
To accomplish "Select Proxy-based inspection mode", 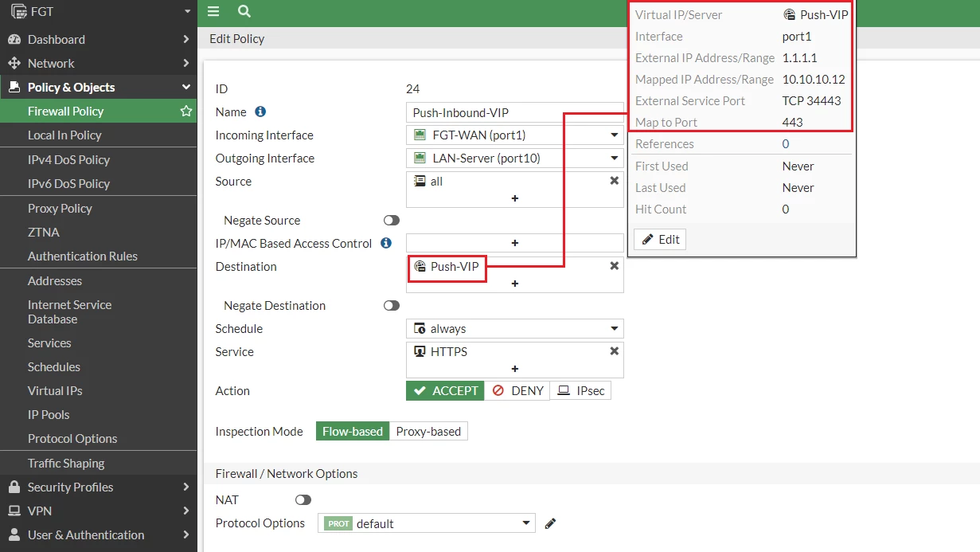I will [428, 432].
